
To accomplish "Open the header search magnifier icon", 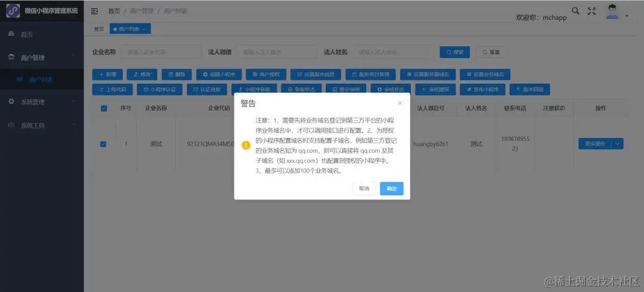I will (x=576, y=11).
